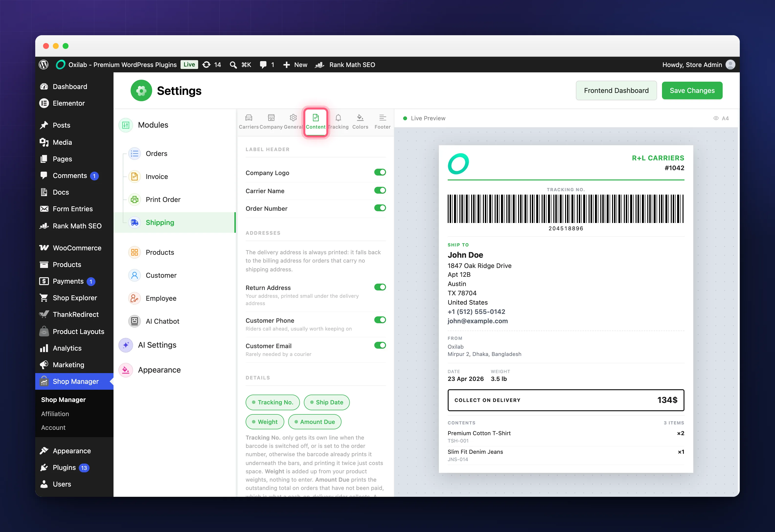This screenshot has width=775, height=532.
Task: Disable the Order Number switch
Action: [380, 208]
